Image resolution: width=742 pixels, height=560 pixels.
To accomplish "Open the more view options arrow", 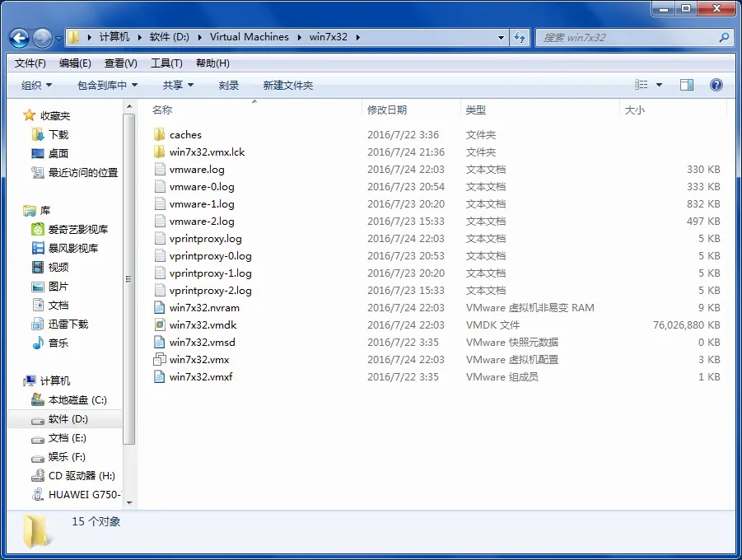I will (x=659, y=85).
